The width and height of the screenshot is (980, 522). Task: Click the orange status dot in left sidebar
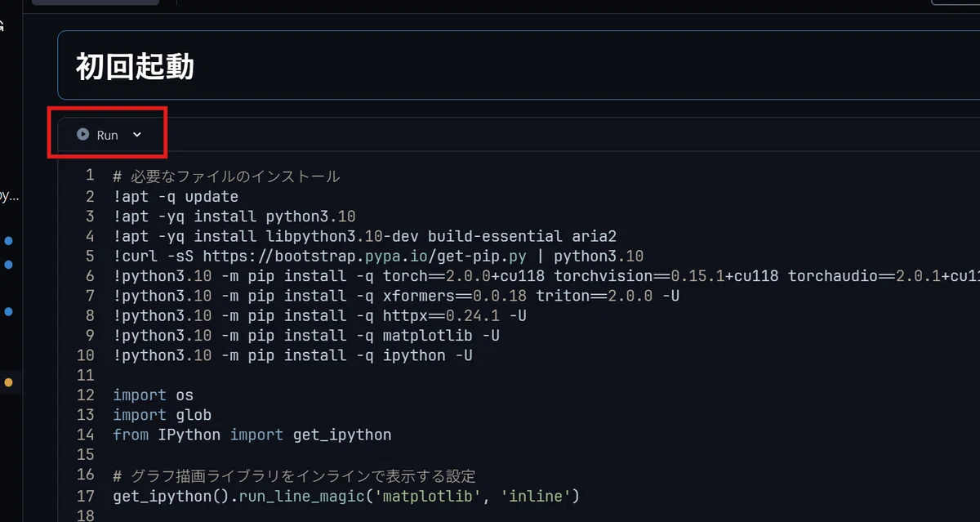click(8, 382)
